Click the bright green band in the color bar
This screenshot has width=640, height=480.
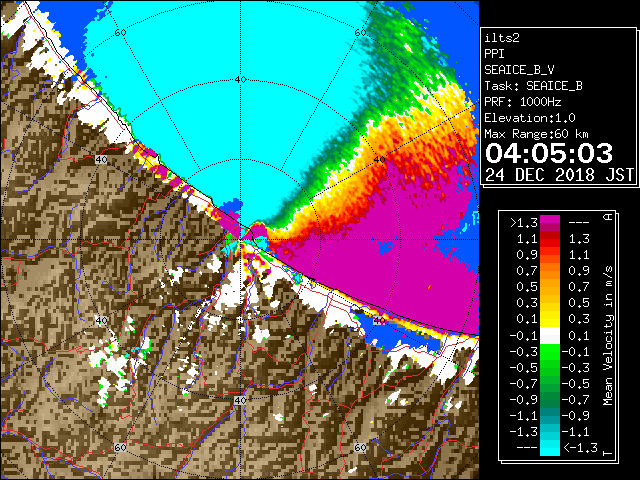550,352
